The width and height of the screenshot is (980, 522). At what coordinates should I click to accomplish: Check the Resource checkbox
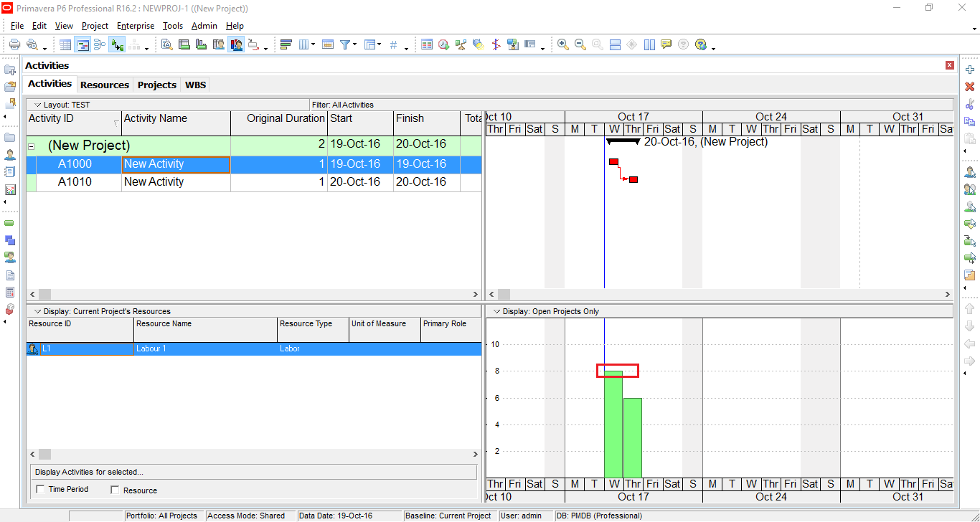(116, 490)
